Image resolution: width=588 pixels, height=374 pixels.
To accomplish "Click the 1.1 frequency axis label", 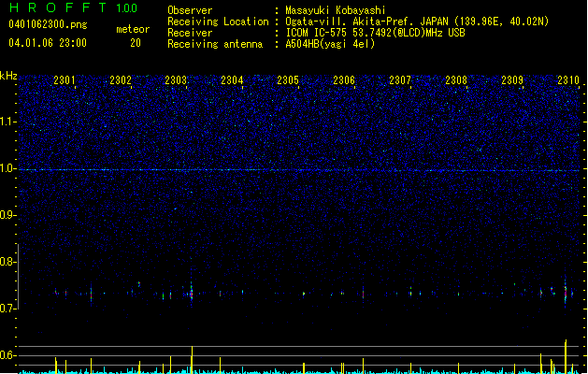I will [x=7, y=122].
